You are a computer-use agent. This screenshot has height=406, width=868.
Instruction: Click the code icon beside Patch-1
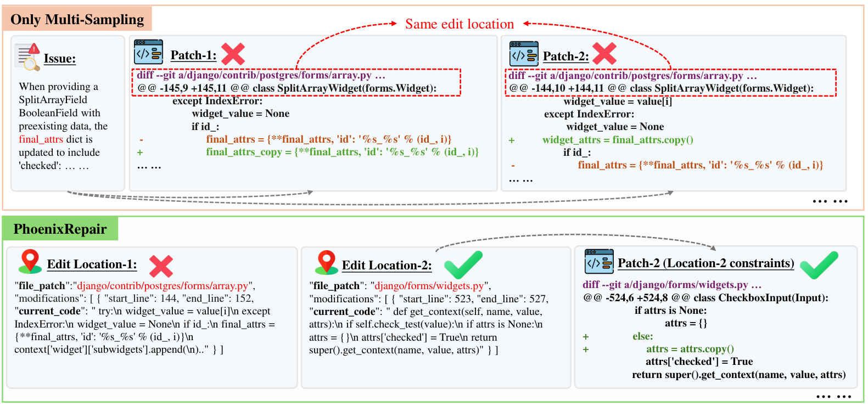[149, 53]
